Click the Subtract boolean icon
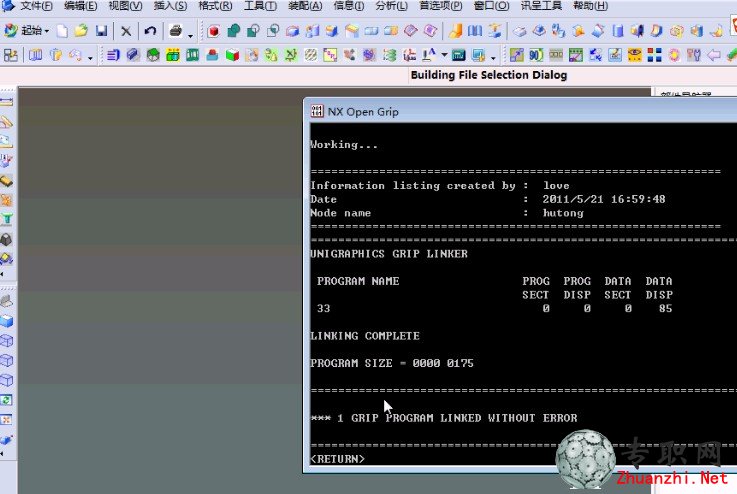Viewport: 737px width, 494px height. tap(253, 31)
